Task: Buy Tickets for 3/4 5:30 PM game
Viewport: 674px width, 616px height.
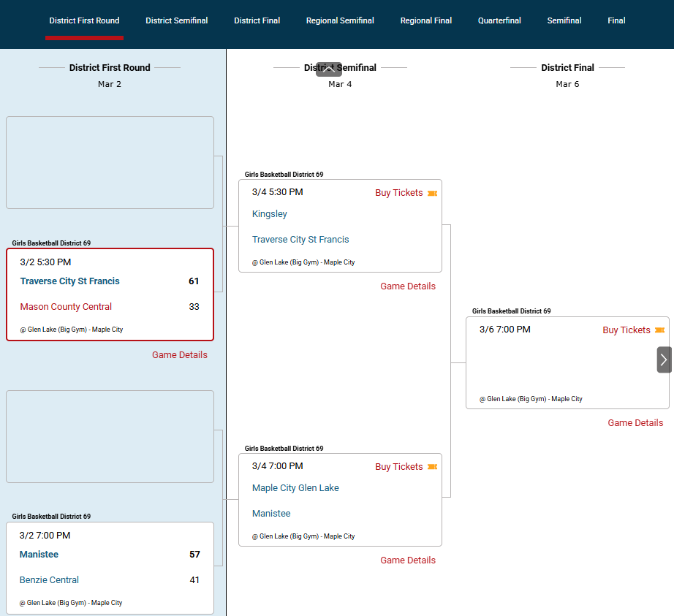Action: tap(398, 193)
